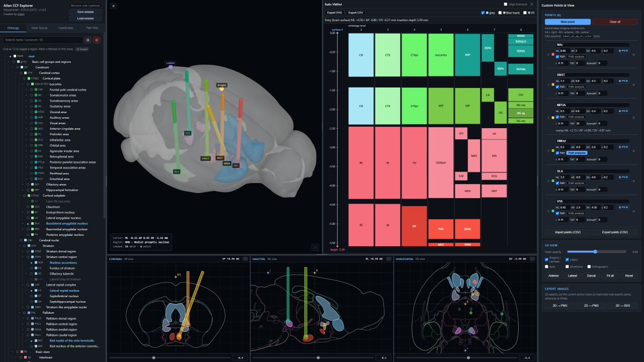Close the Path VMHvl panel
Viewport: 644px width, 362px height.
532,4
